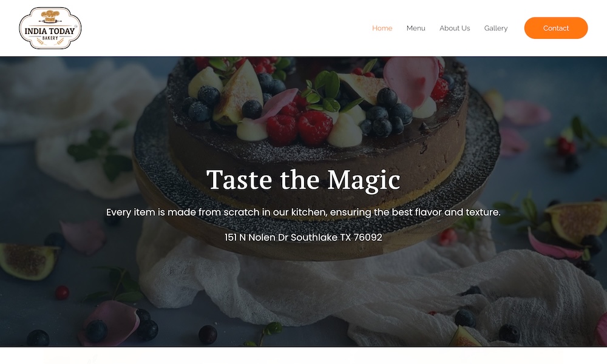Go to the Home page link
The image size is (607, 364).
[382, 29]
